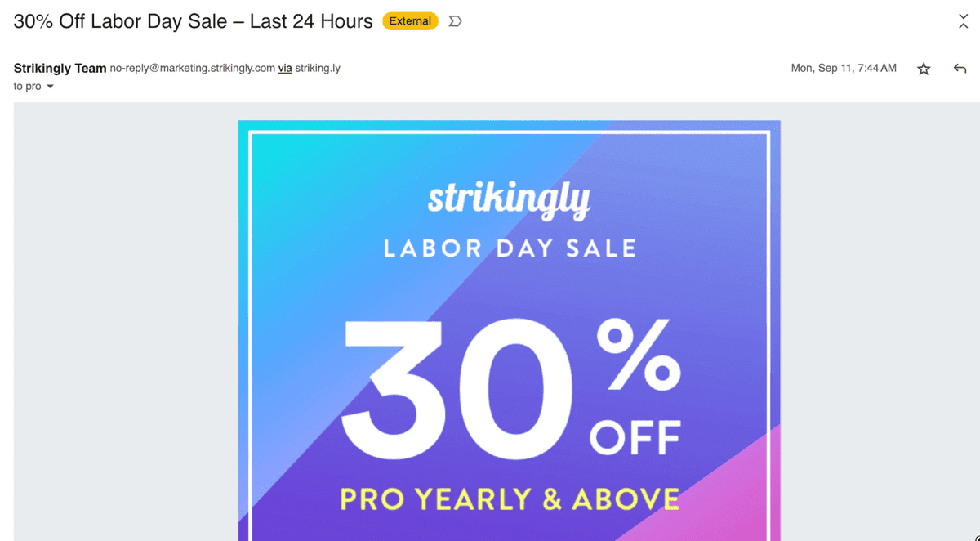Click the PRO YEARLY & ABOVE text
Image resolution: width=980 pixels, height=541 pixels.
510,499
